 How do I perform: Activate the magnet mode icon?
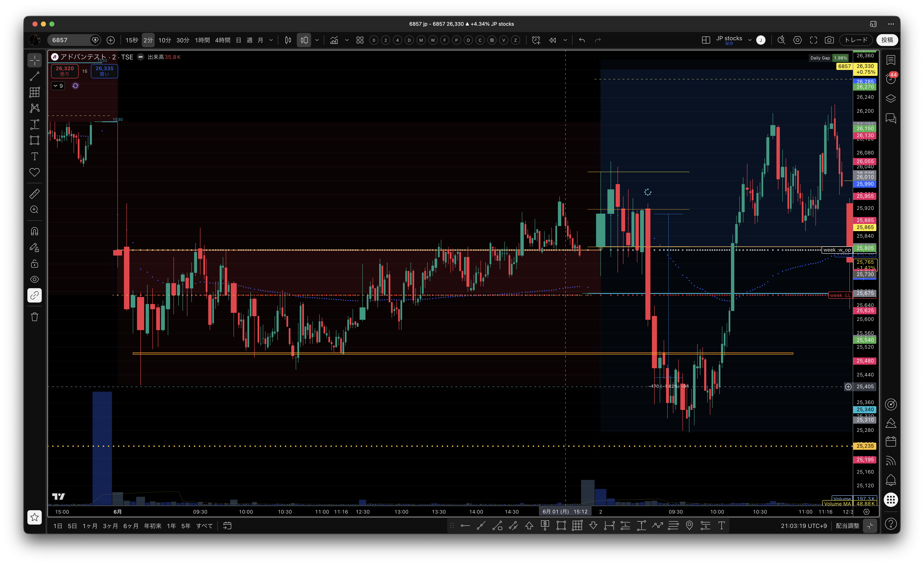click(x=35, y=231)
